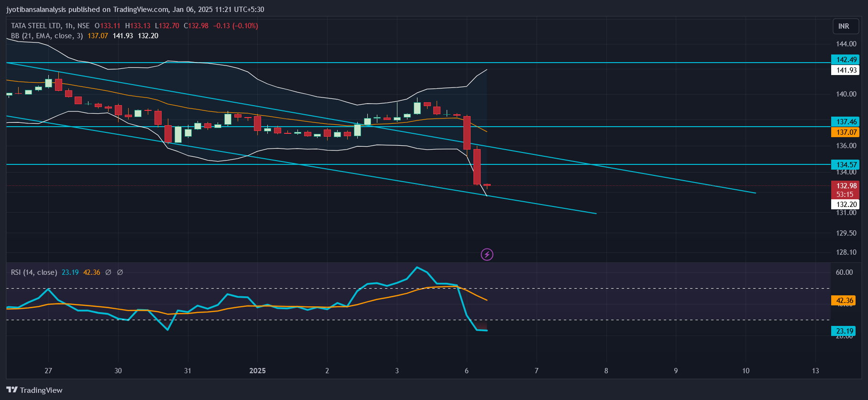This screenshot has height=400, width=868.
Task: Click the 2025 marker on the time axis
Action: (x=257, y=371)
